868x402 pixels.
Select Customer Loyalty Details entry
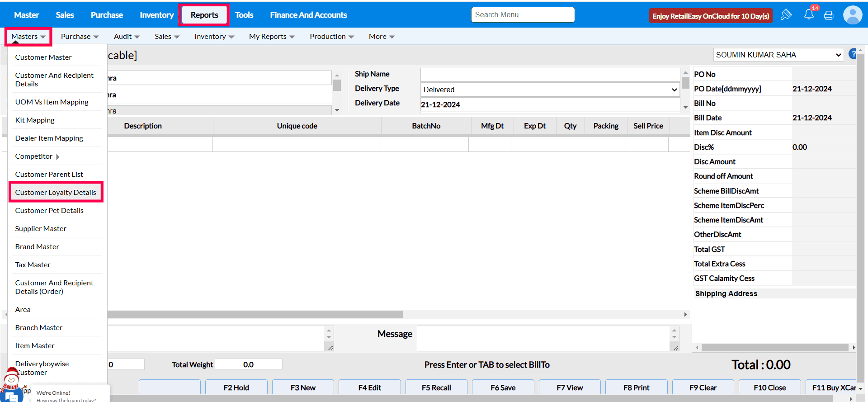coord(56,193)
